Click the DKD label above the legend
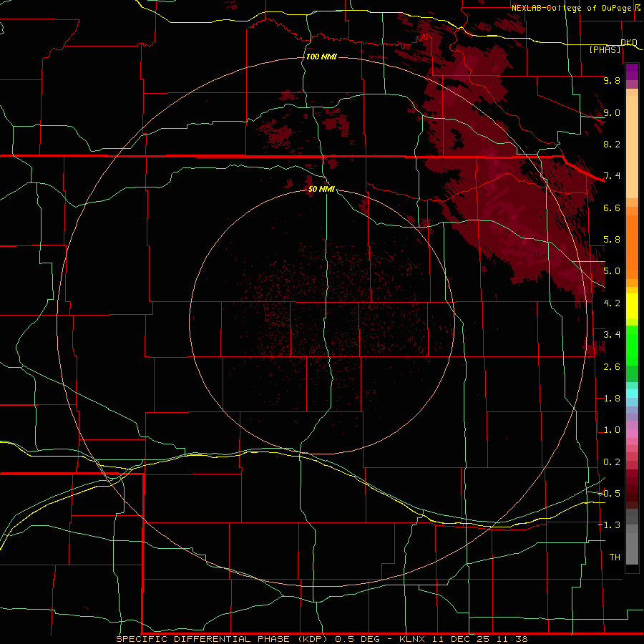This screenshot has height=644, width=644. point(629,42)
